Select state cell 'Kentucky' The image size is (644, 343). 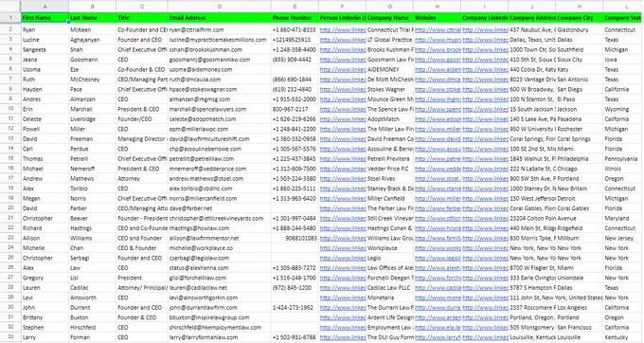click(623, 337)
